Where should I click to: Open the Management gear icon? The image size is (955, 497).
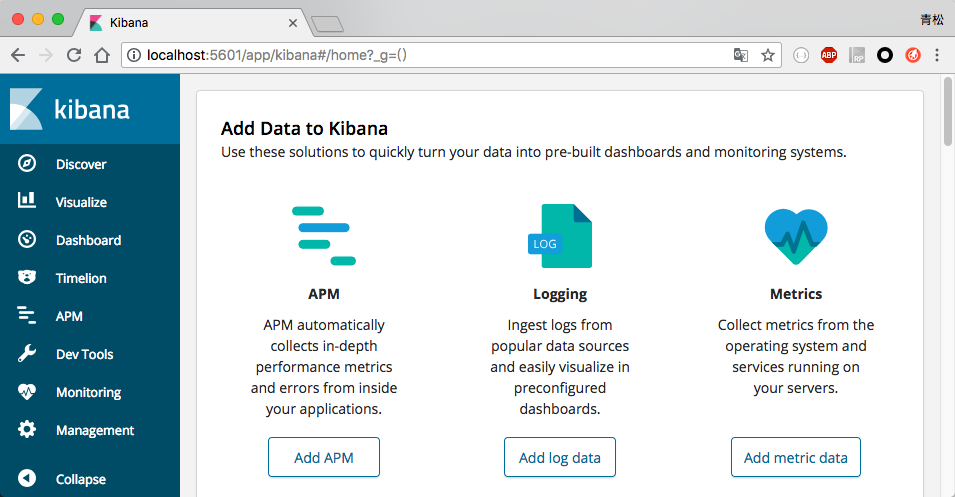27,429
